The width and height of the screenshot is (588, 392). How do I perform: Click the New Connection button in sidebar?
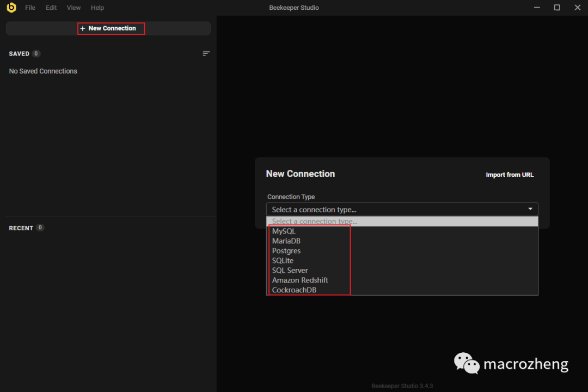[108, 28]
